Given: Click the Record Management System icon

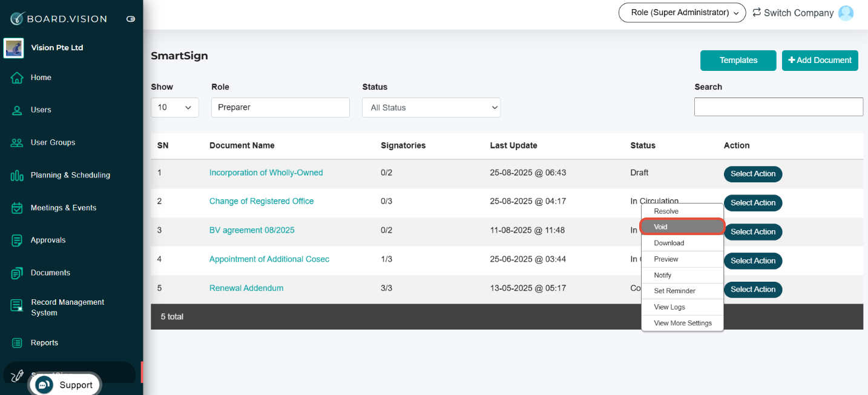Looking at the screenshot, I should (x=17, y=305).
